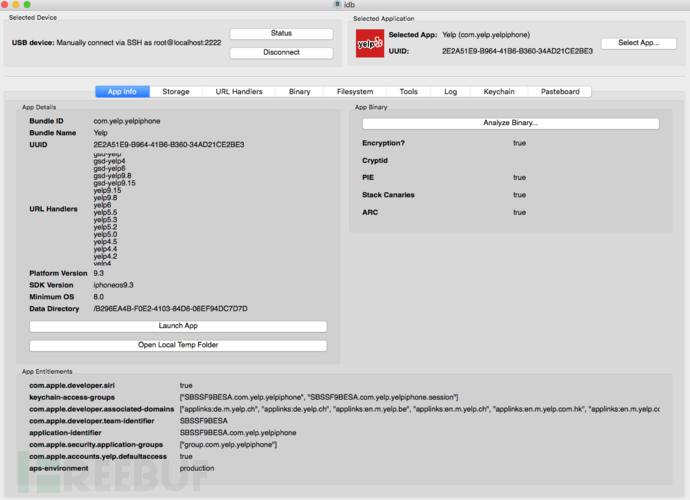The width and height of the screenshot is (690, 500).
Task: Open Local Temp Folder
Action: (178, 345)
